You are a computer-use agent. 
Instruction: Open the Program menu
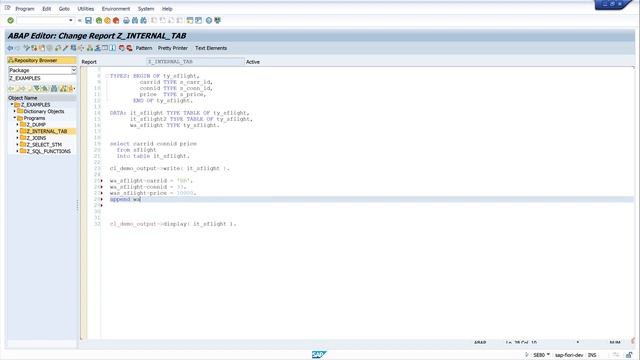pyautogui.click(x=25, y=9)
